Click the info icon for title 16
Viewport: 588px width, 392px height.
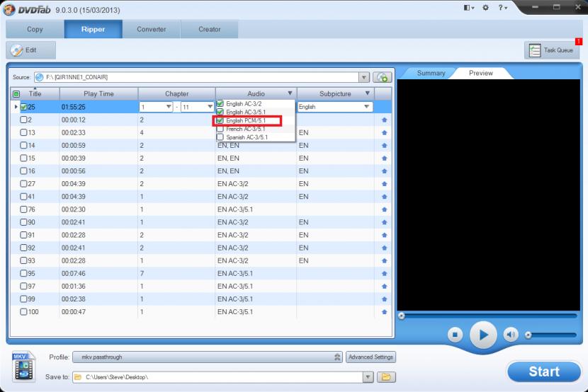[384, 171]
